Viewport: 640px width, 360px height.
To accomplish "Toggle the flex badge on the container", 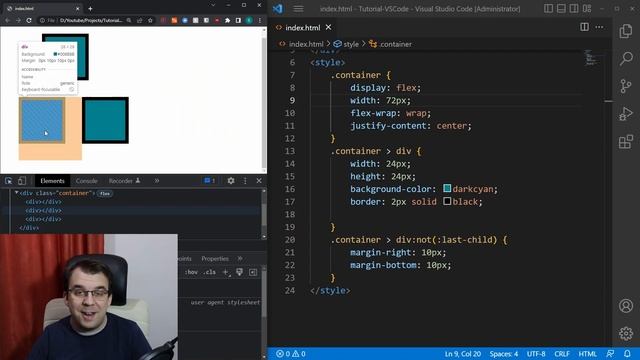I will [105, 193].
